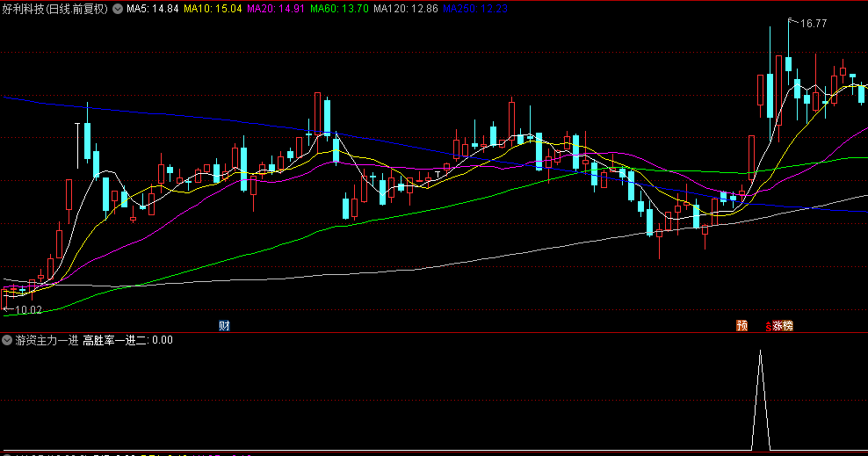
Task: Click the MA5: 14.84 label
Action: coord(152,9)
